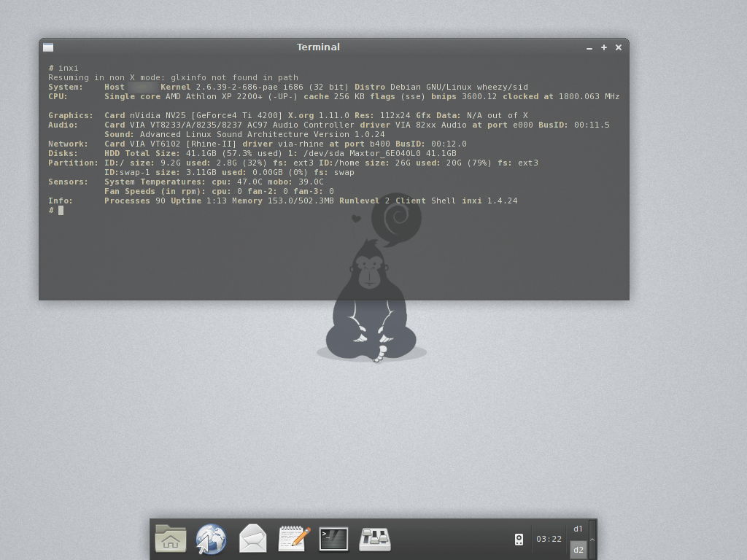Click the Terminal icon in the title bar
Screen dimensions: 747x560
pyautogui.click(x=48, y=47)
